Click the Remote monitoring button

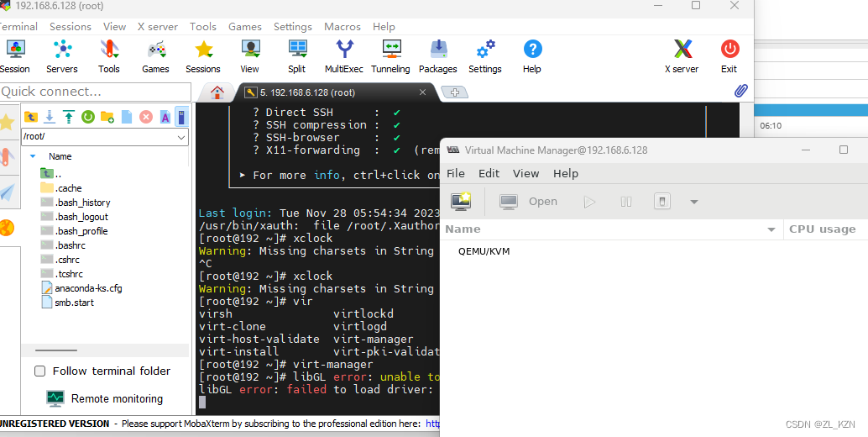click(105, 399)
